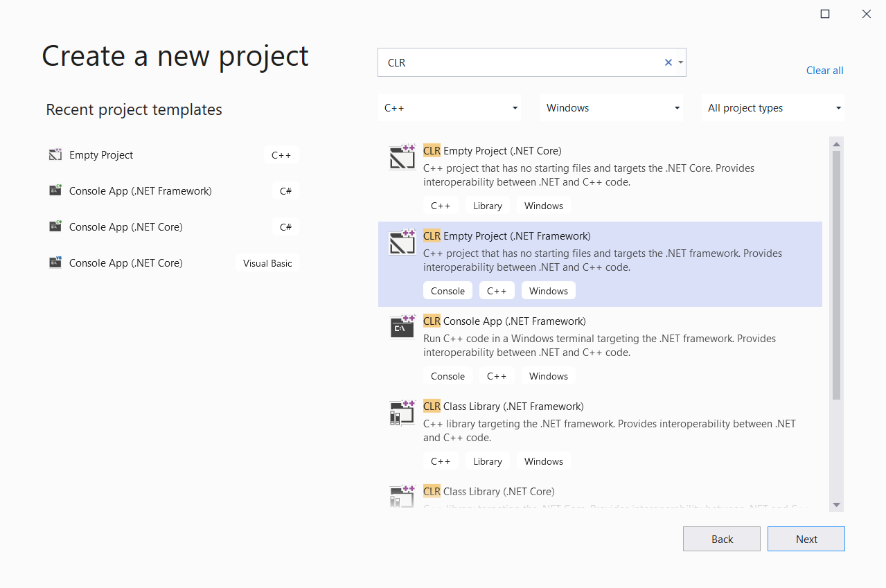Viewport: 886px width, 588px height.
Task: Open the search history dropdown arrow
Action: click(681, 62)
